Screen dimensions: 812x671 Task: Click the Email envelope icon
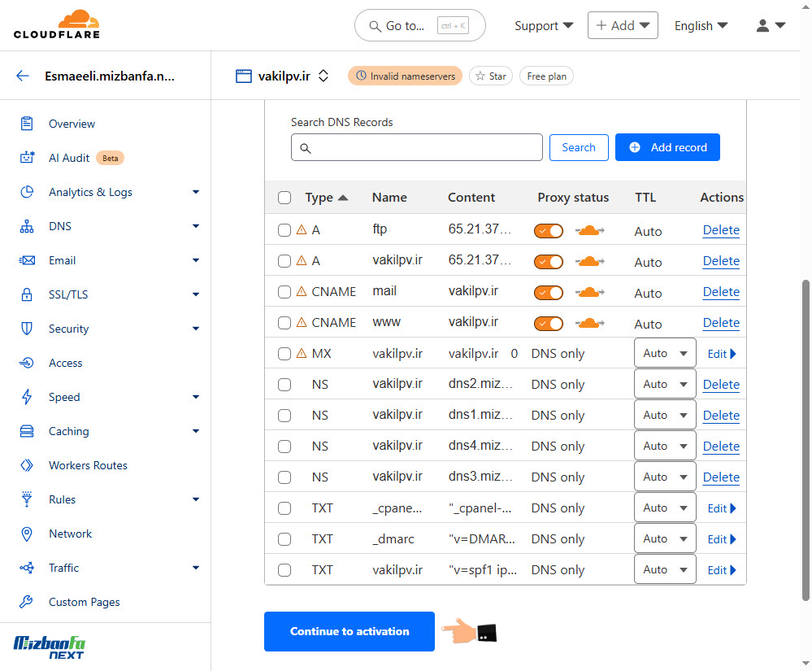pyautogui.click(x=27, y=260)
